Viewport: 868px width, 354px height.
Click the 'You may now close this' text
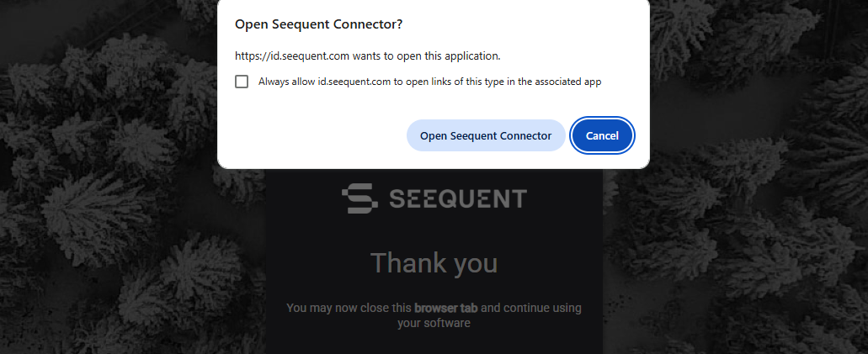[349, 308]
